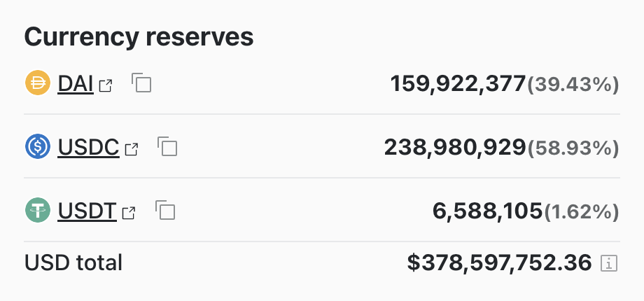Open the DAI external link

[x=76, y=84]
